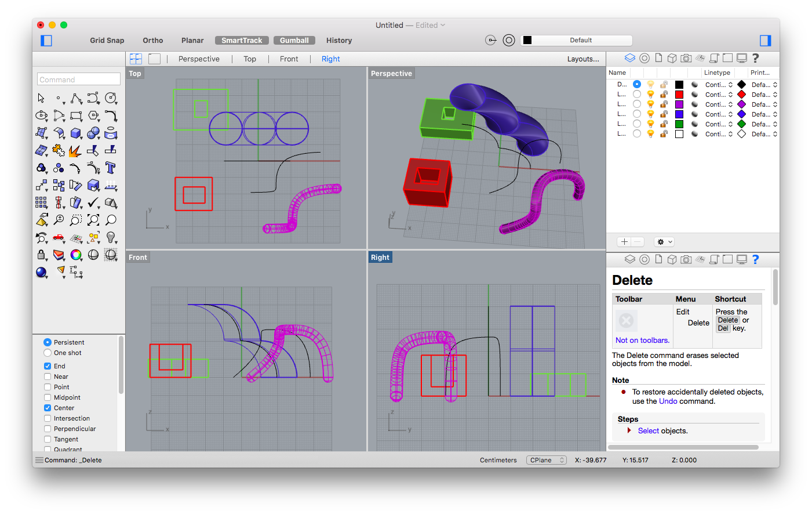The height and width of the screenshot is (514, 812).
Task: Click the blue question mark Help tab
Action: (x=755, y=259)
